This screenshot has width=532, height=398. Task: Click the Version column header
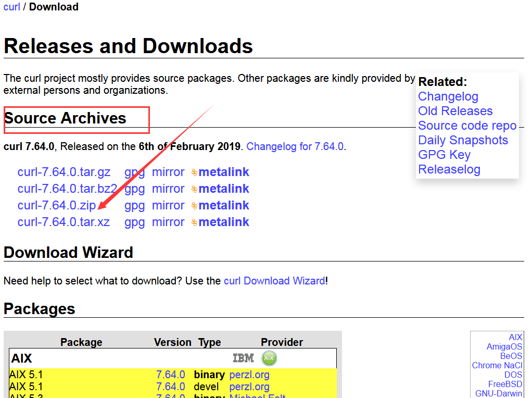tap(172, 342)
